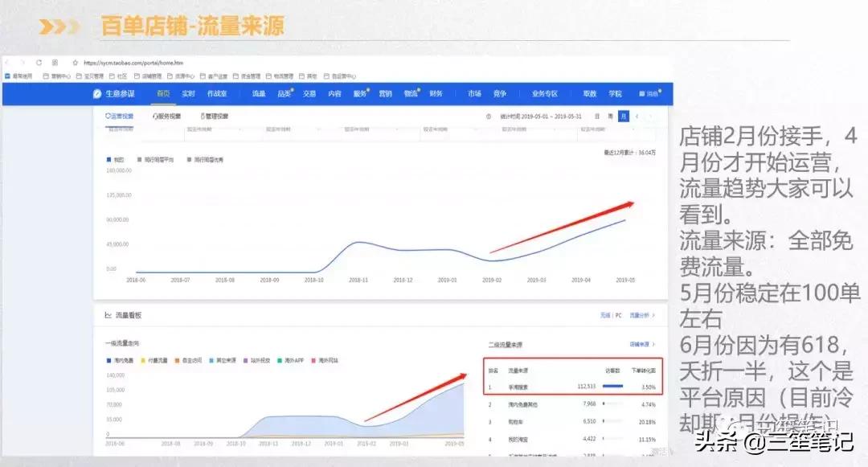Open the 生意参谋 home logo icon
Image resolution: width=868 pixels, height=467 pixels.
(96, 92)
